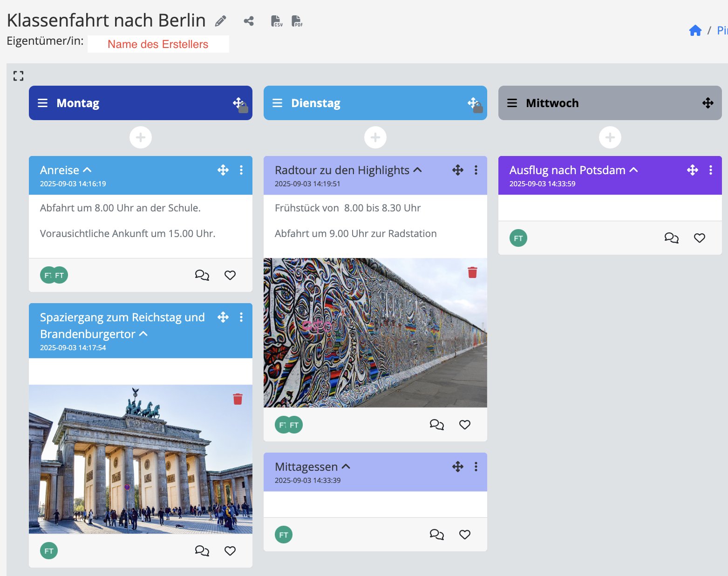Open the share board icon
728x576 pixels.
coord(249,21)
